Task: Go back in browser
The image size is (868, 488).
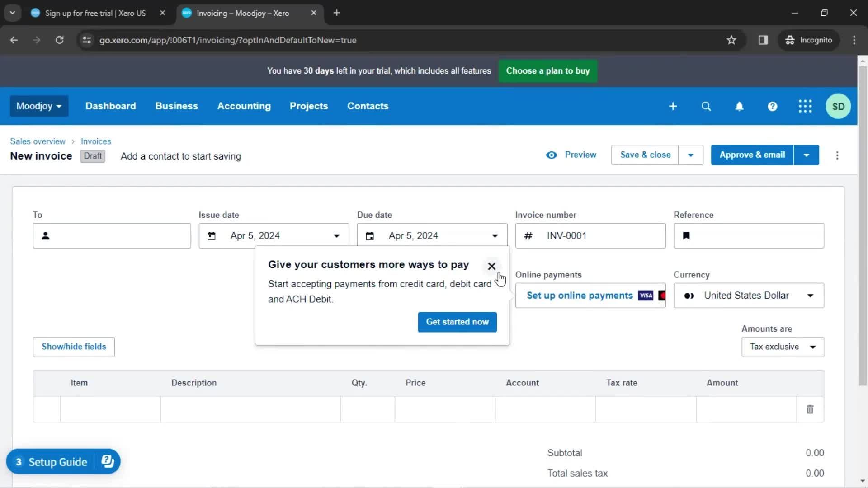Action: (x=14, y=40)
